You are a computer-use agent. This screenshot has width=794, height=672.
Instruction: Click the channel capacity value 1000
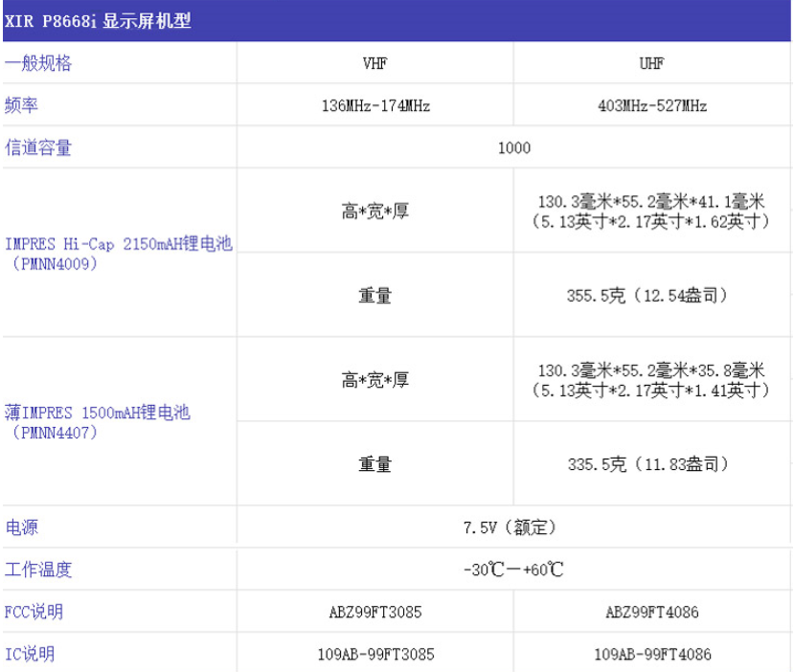[x=514, y=147]
